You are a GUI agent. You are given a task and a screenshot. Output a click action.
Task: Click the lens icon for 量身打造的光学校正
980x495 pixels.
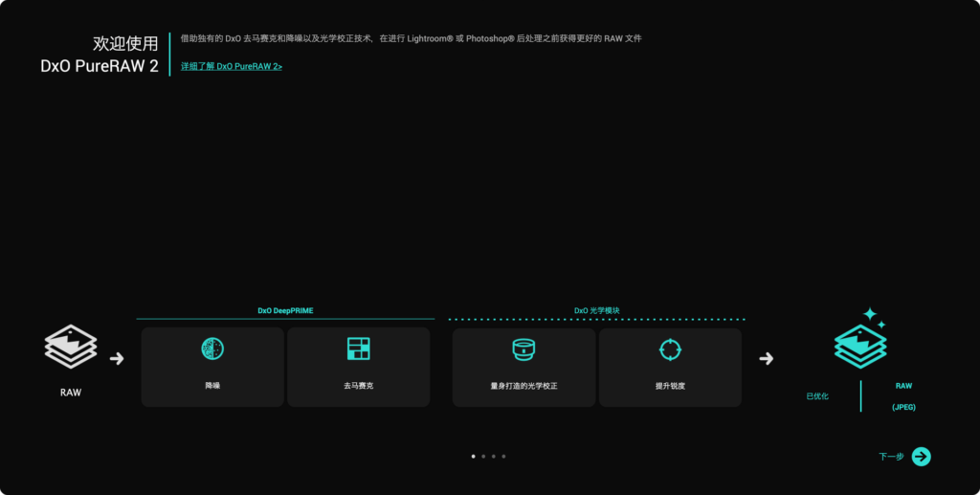(x=523, y=349)
